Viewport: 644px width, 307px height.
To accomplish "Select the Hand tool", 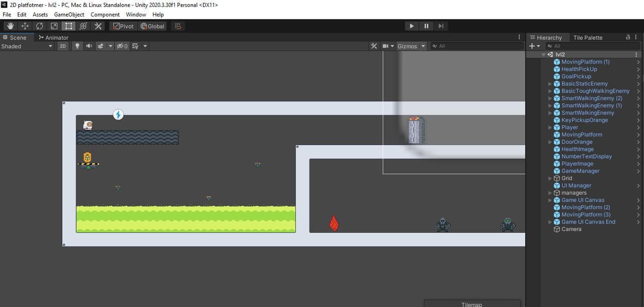I will pyautogui.click(x=11, y=26).
